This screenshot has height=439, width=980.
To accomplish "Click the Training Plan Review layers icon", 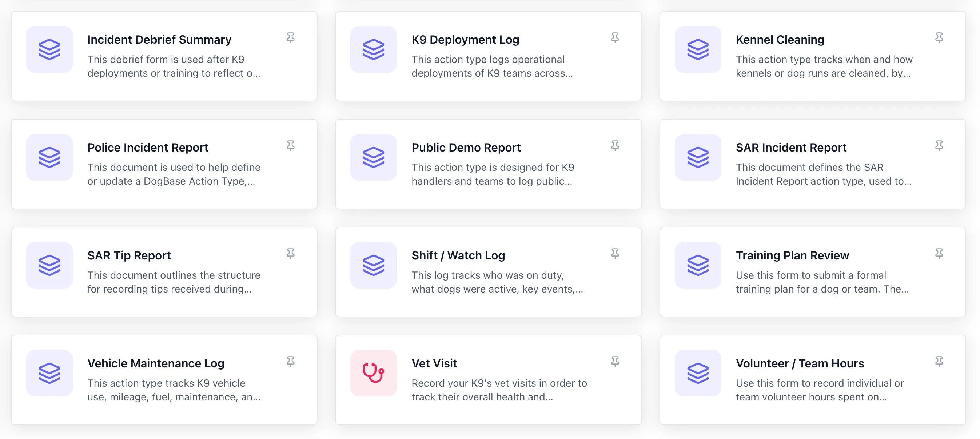I will pyautogui.click(x=698, y=265).
